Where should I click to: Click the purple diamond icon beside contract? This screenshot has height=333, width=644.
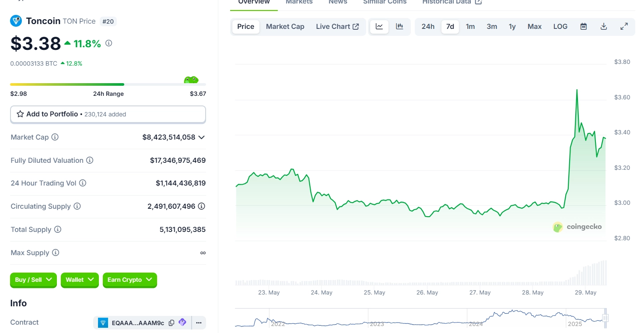click(182, 322)
